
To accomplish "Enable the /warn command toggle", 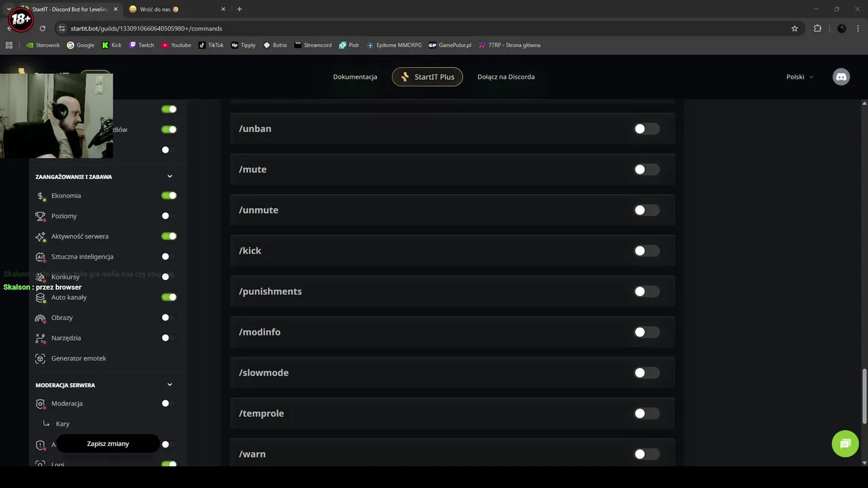I will 646,454.
